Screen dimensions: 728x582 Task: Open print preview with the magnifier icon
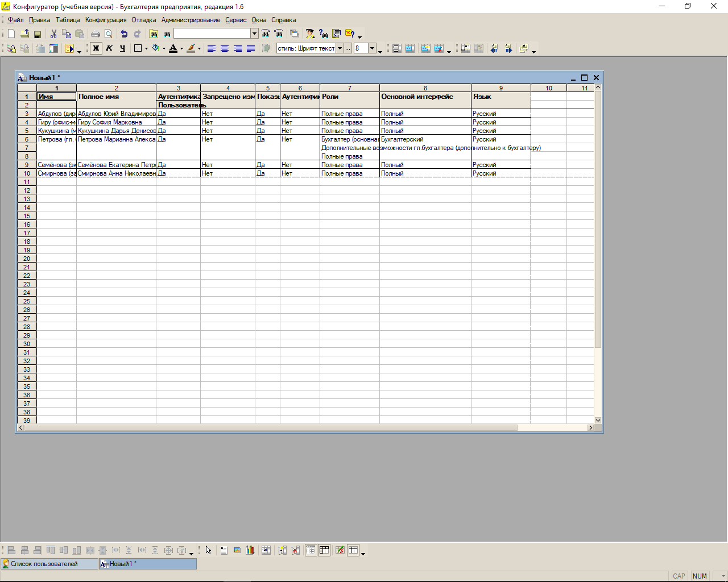click(x=109, y=34)
